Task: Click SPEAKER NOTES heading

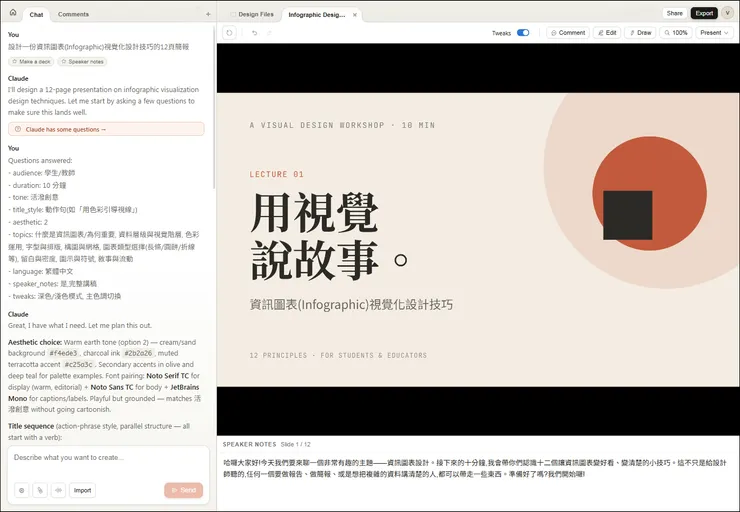Action: point(249,445)
